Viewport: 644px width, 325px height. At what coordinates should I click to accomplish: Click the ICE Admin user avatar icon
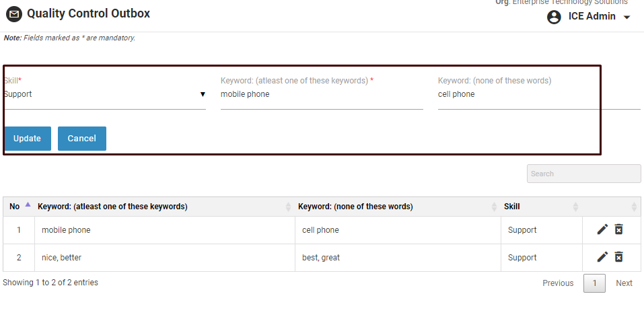tap(554, 17)
